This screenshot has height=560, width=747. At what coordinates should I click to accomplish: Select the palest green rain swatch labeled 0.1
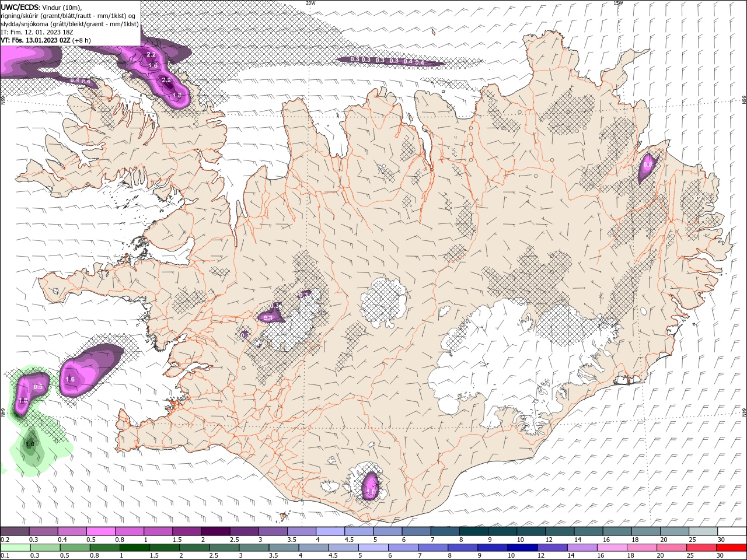[x=15, y=548]
